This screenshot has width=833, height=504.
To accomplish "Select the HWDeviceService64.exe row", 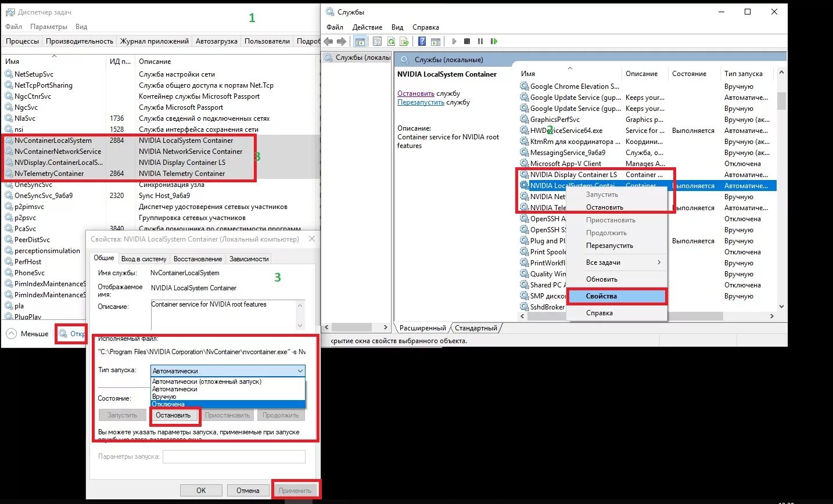I will click(x=647, y=131).
